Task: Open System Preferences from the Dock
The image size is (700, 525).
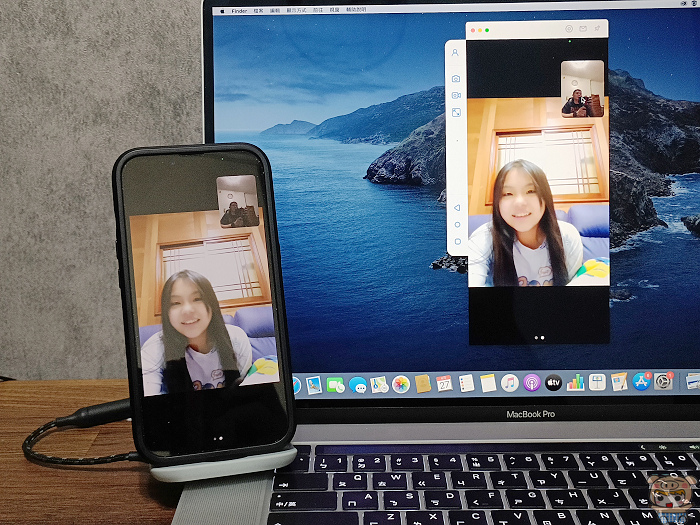Action: coord(663,382)
